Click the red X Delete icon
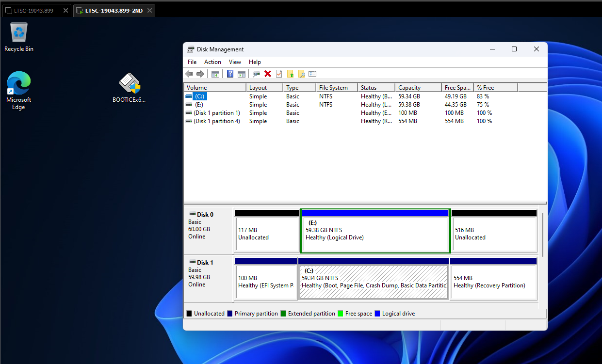The image size is (602, 364). click(x=268, y=74)
